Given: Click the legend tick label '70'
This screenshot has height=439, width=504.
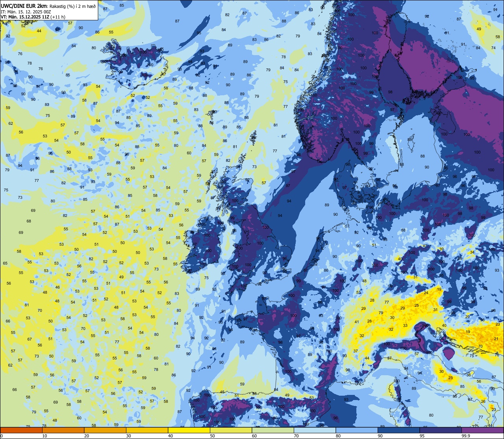Looking at the screenshot, I should (x=296, y=436).
